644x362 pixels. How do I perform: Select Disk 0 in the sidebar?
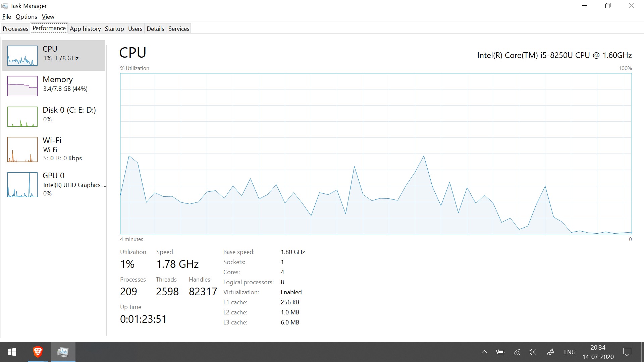(x=54, y=116)
